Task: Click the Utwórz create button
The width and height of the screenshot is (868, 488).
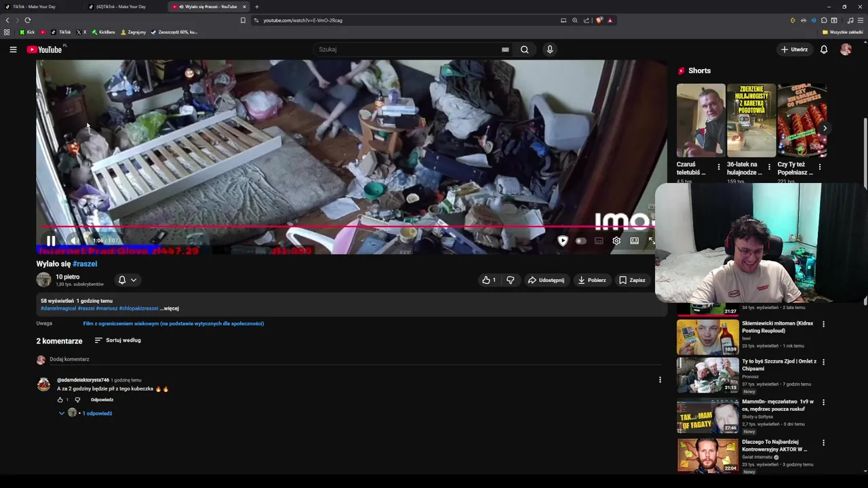Action: (794, 49)
